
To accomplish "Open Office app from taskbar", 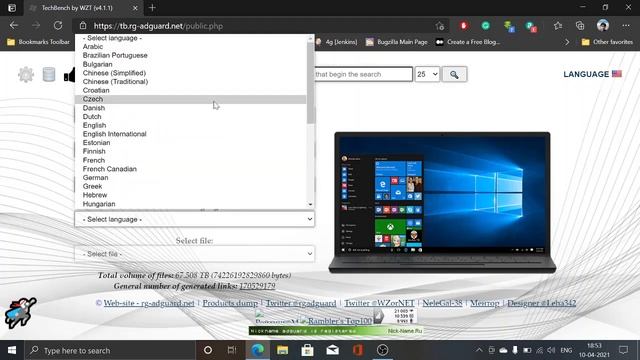I will (x=358, y=350).
